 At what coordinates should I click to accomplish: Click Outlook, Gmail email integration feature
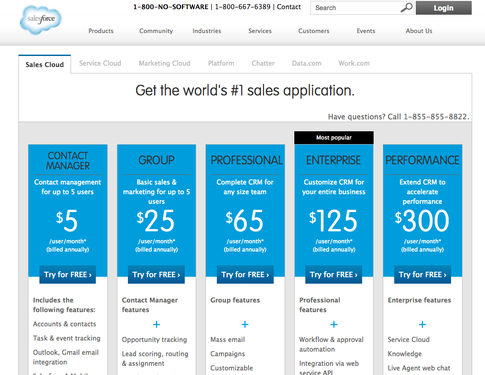pos(66,357)
